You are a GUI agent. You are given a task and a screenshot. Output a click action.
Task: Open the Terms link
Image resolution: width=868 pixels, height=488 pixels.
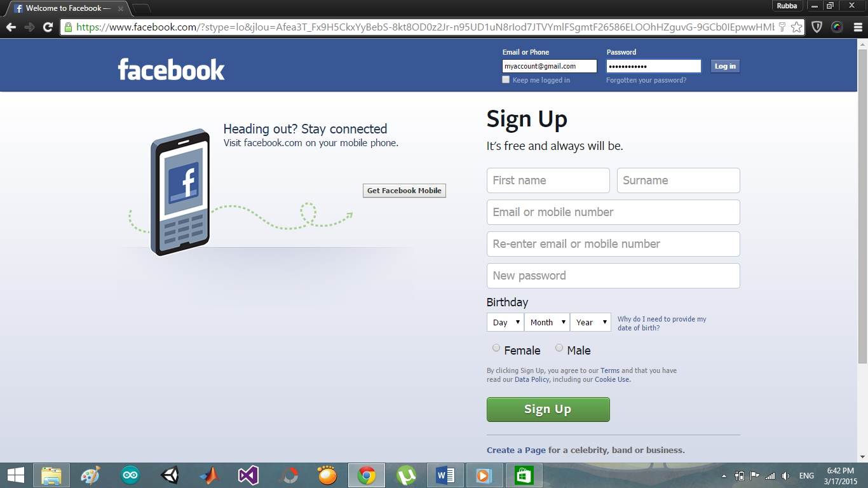tap(610, 370)
